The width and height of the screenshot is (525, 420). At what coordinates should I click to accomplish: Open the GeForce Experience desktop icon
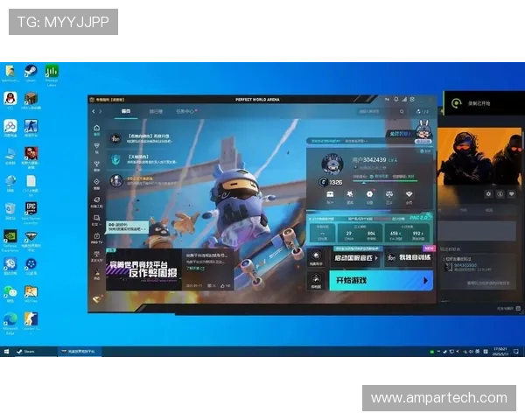(x=10, y=241)
